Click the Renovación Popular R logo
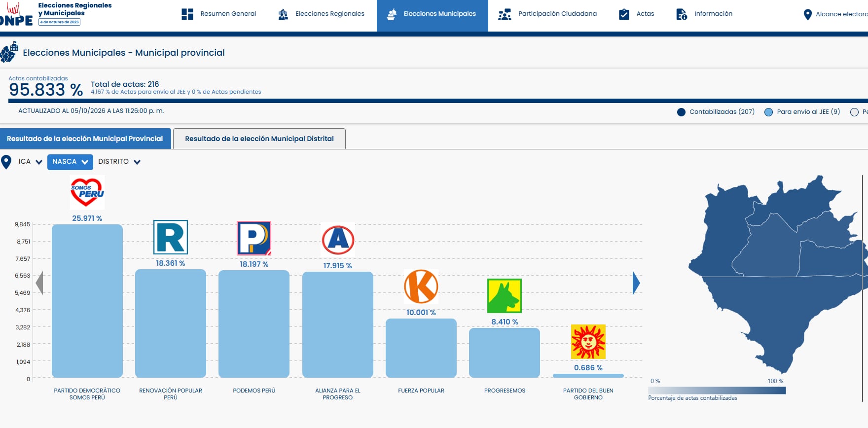The height and width of the screenshot is (428, 868). [171, 237]
